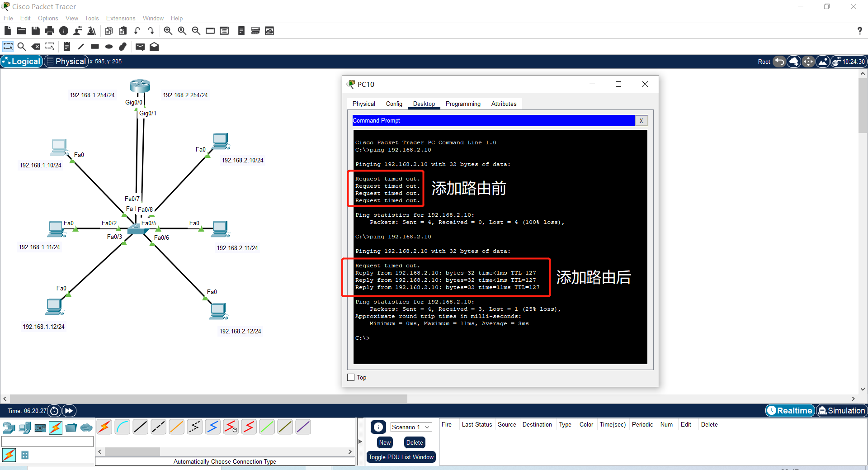This screenshot has height=470, width=868.
Task: Choose the Select tool in secondary toolbar
Action: pos(8,47)
